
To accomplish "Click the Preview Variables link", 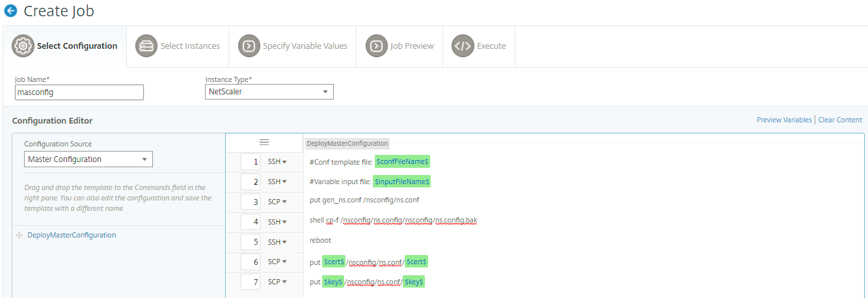I will pos(784,120).
